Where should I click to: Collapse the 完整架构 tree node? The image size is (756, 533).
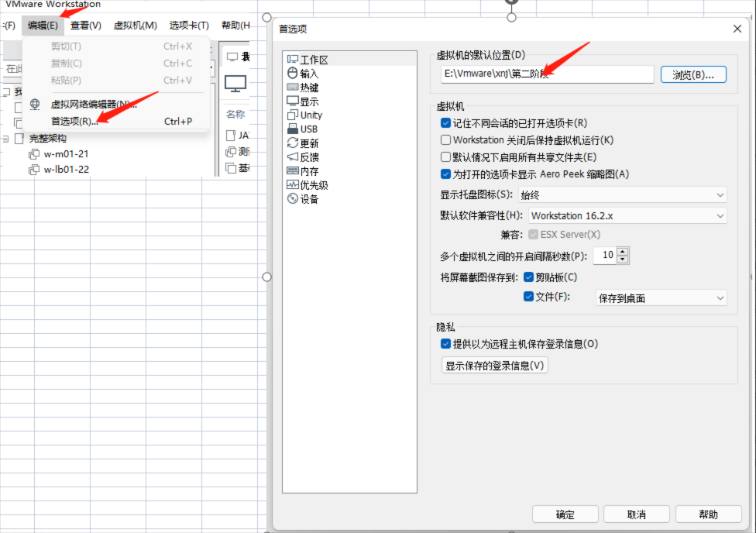point(5,139)
